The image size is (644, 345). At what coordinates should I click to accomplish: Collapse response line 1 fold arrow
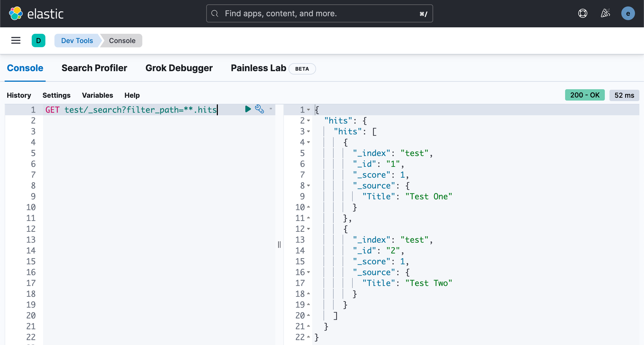point(308,110)
